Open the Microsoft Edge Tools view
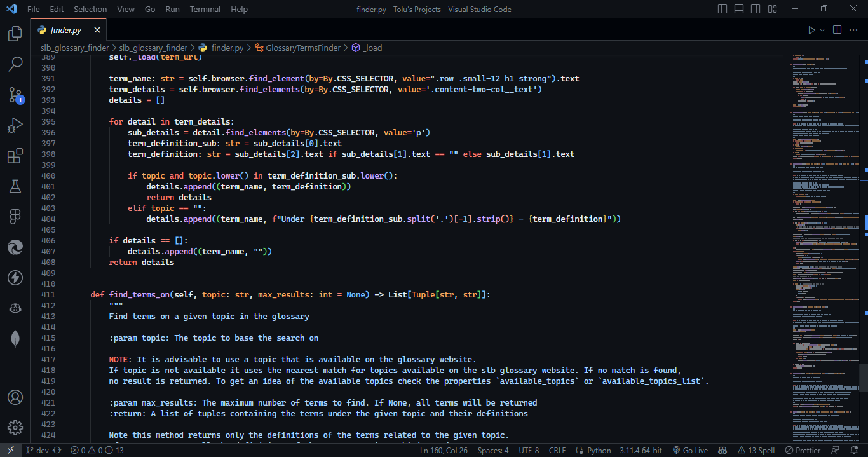 click(x=15, y=247)
